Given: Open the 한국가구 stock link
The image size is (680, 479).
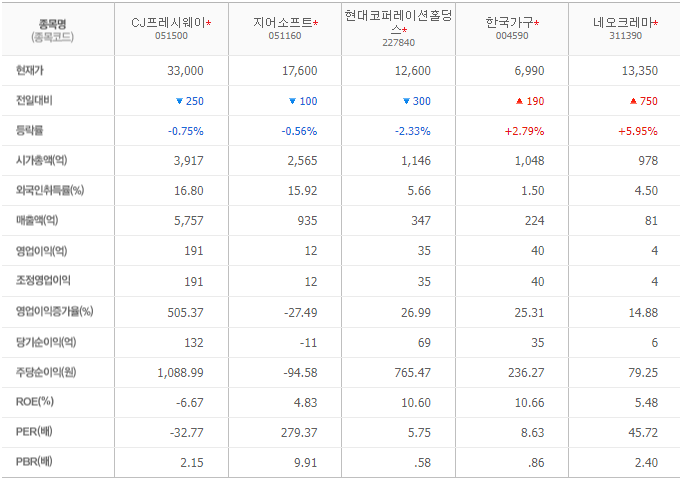Looking at the screenshot, I should 509,23.
